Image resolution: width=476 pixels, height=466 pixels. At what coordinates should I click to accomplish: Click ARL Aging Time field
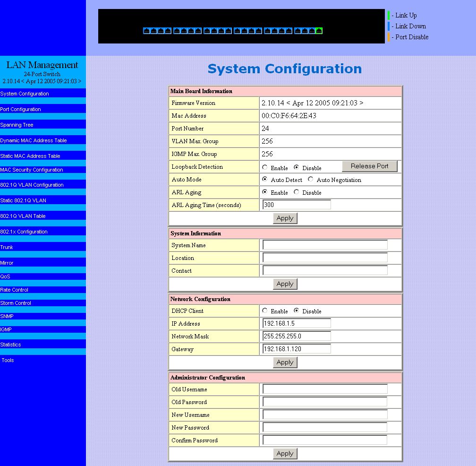(297, 205)
